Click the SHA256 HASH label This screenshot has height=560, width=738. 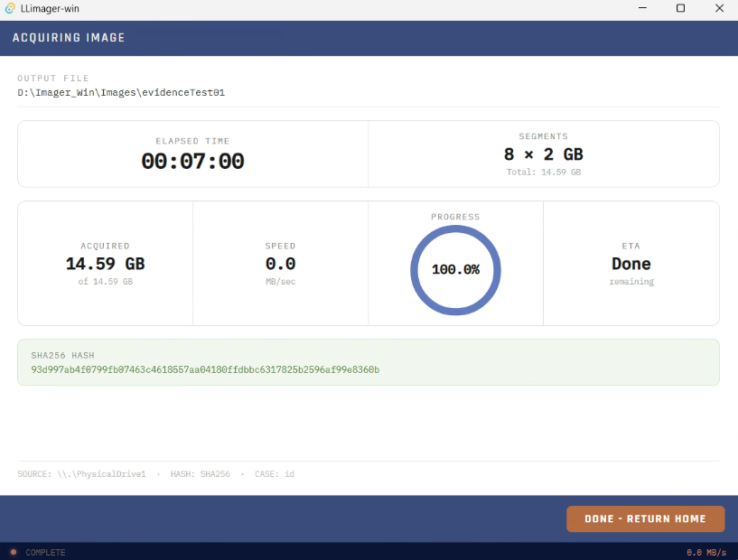click(62, 355)
